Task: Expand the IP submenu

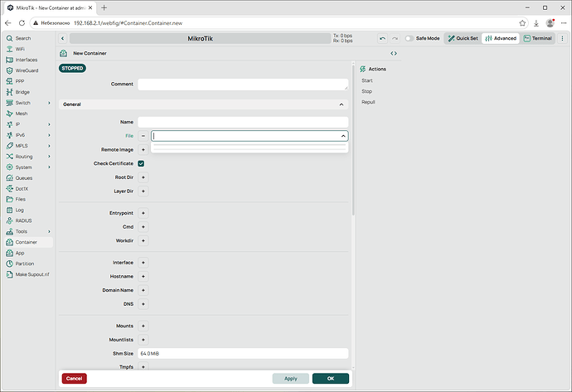Action: (49, 124)
